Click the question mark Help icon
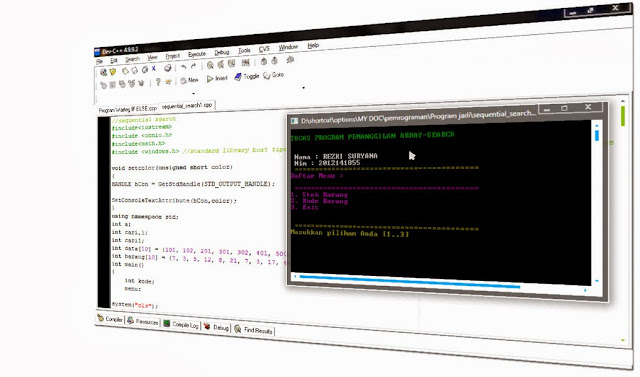Viewport: 640px width, 377px height. 158,82
